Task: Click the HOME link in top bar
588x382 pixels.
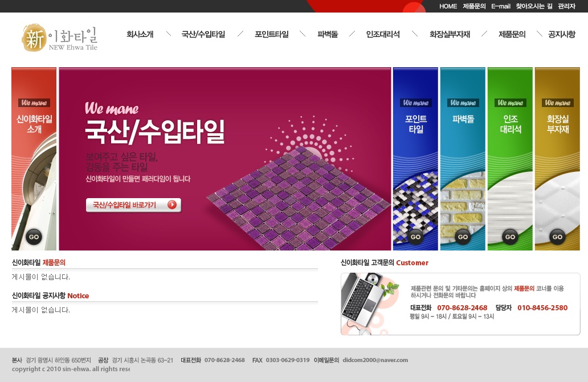Action: point(448,6)
